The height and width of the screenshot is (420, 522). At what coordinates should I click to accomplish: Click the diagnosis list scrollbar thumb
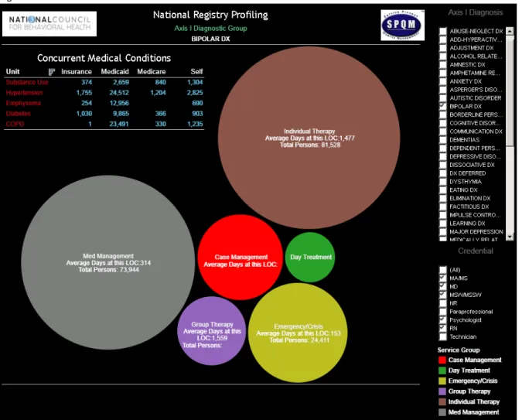[x=510, y=90]
